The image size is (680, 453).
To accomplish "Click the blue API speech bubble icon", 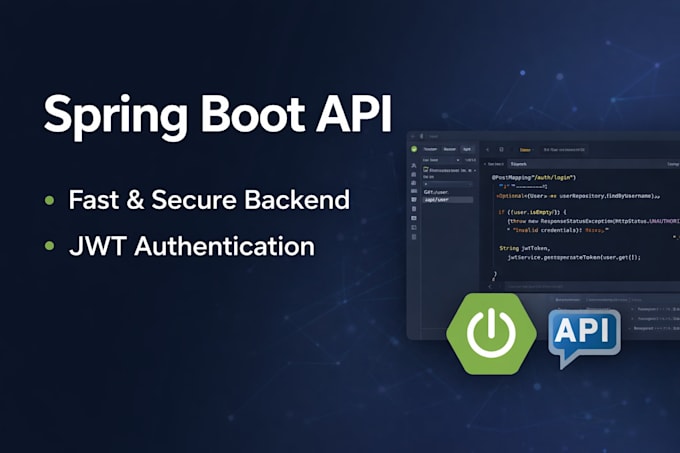I will click(x=585, y=338).
